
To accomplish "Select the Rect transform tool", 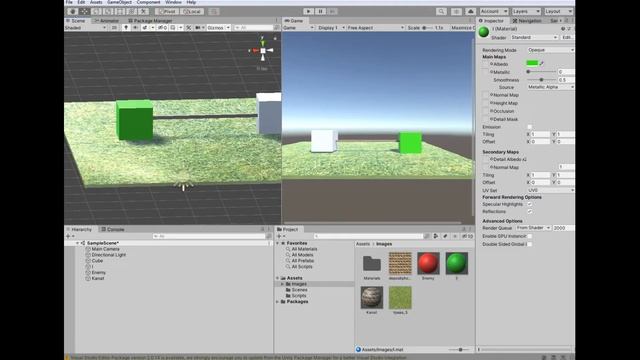I will tap(120, 11).
